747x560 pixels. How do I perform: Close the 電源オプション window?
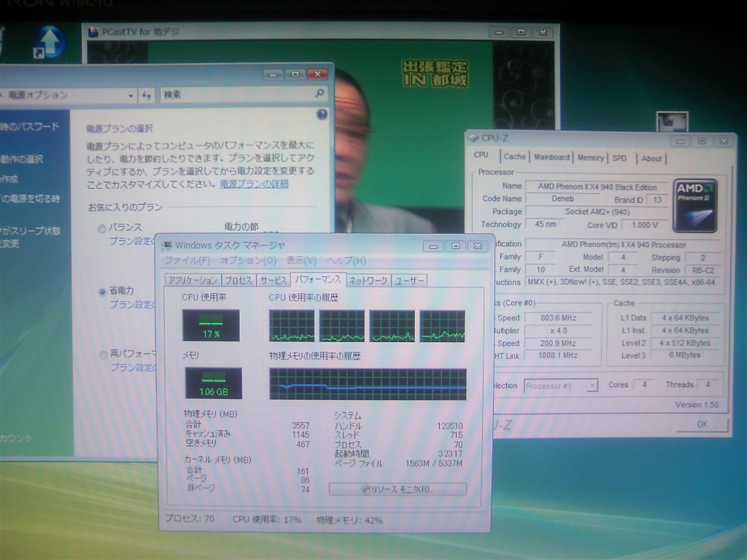coord(317,75)
